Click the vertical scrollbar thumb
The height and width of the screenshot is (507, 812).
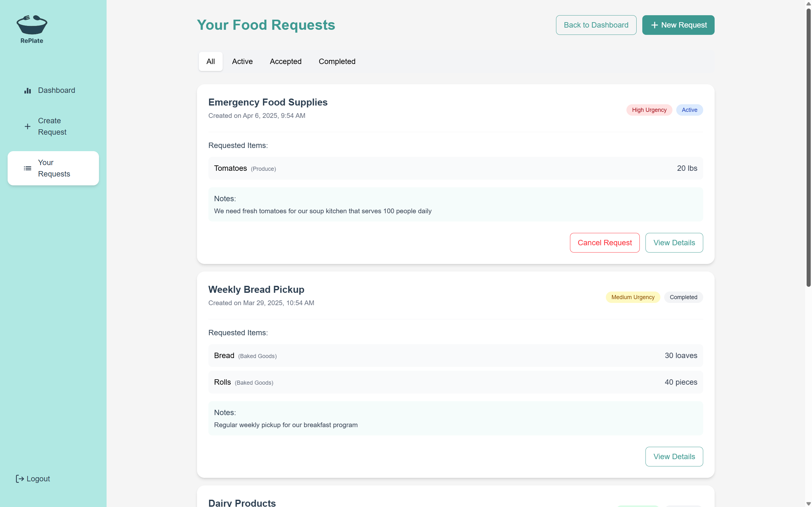pos(808,148)
